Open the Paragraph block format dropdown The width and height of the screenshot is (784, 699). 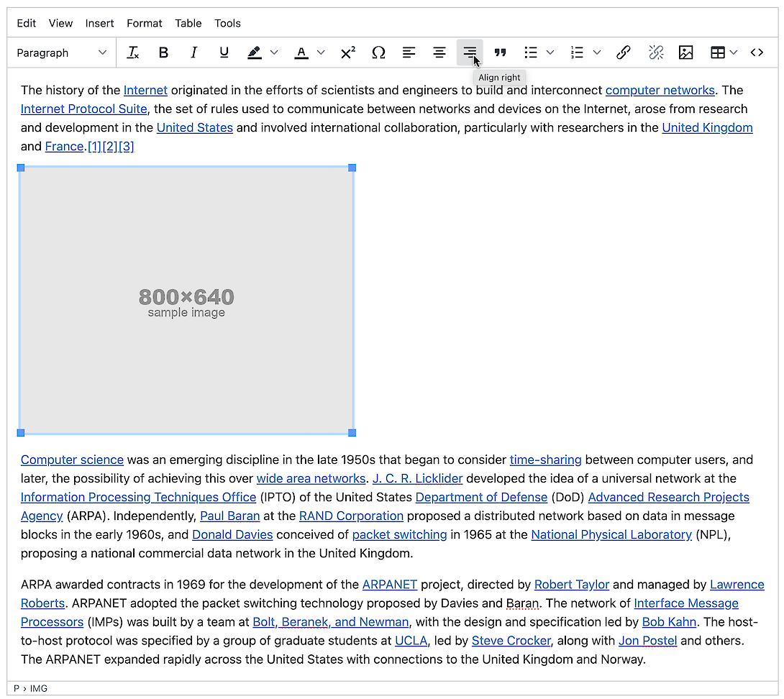[x=62, y=52]
